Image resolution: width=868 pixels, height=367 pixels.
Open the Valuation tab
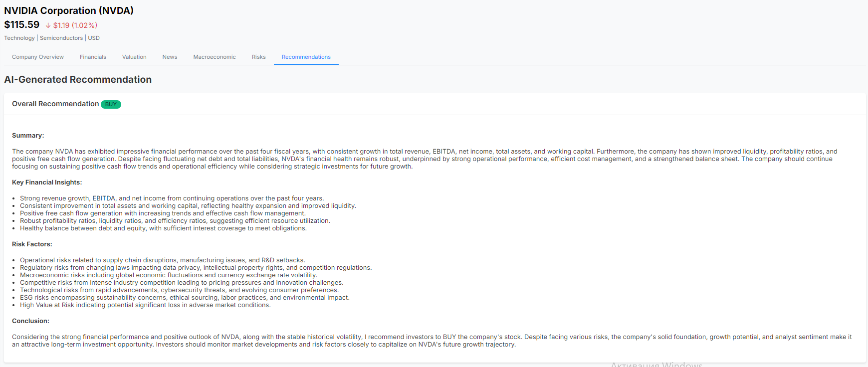[x=134, y=57]
